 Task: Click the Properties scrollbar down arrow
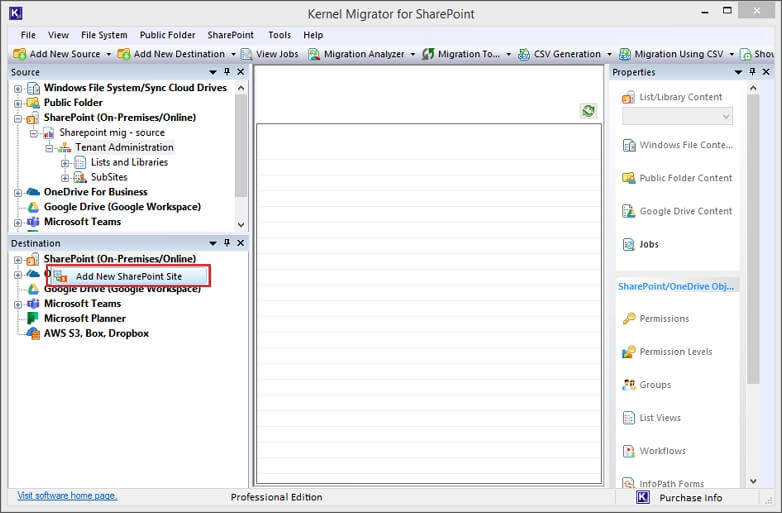753,481
